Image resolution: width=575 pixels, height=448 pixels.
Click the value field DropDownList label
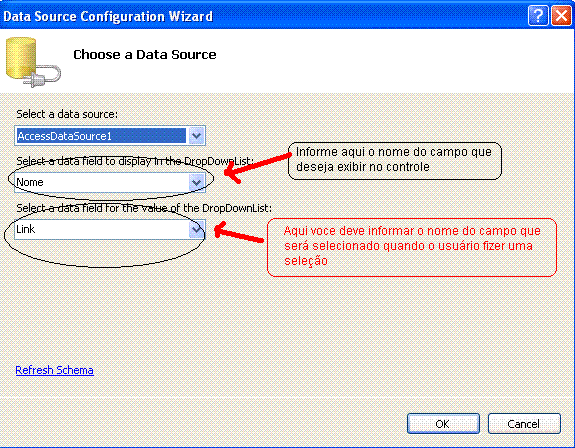click(x=144, y=208)
